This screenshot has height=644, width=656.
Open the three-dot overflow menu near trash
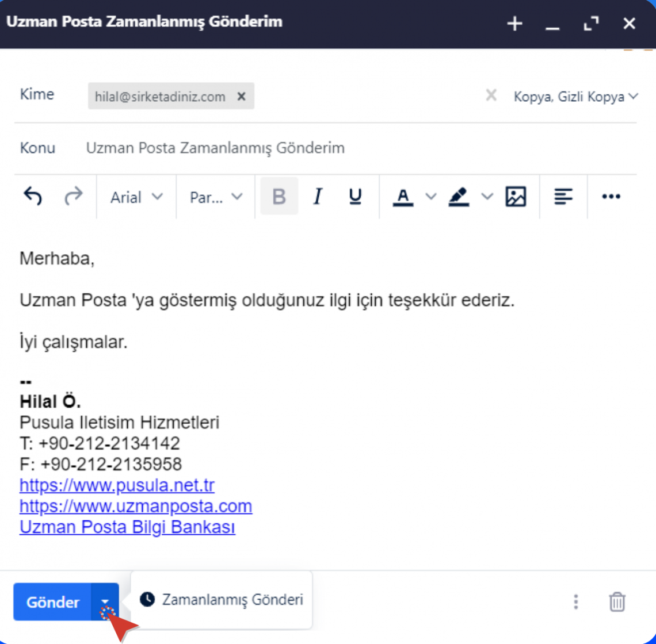[x=575, y=602]
